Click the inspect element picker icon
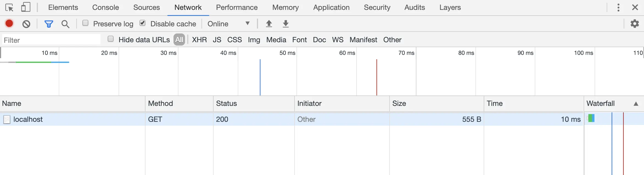Image resolution: width=644 pixels, height=175 pixels. [9, 8]
